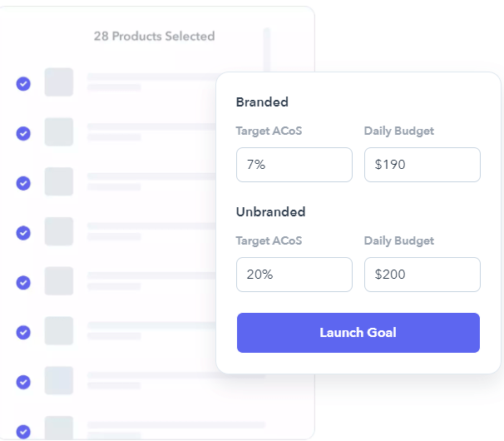Select the Unbranded Target ACoS field showing 20%

click(x=294, y=275)
